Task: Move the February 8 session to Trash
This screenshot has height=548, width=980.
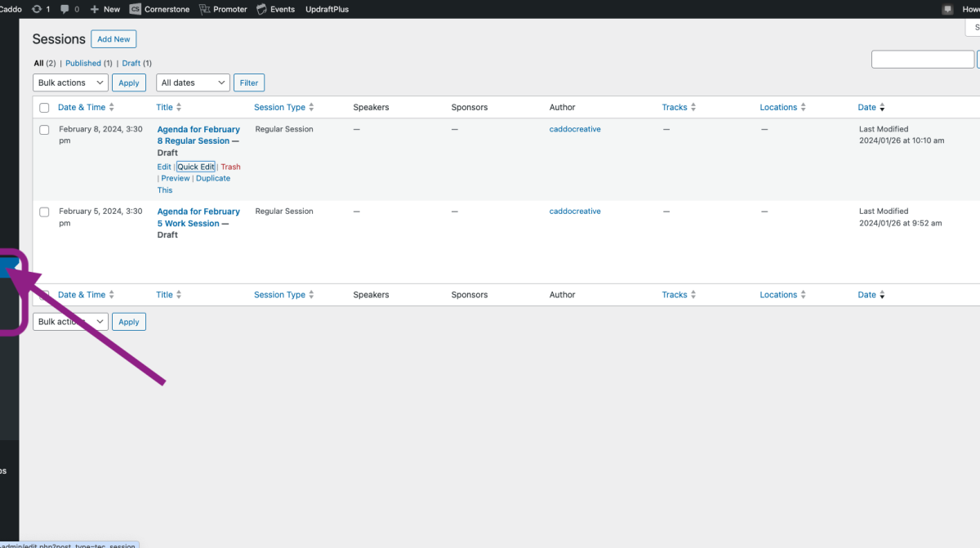Action: (x=230, y=167)
